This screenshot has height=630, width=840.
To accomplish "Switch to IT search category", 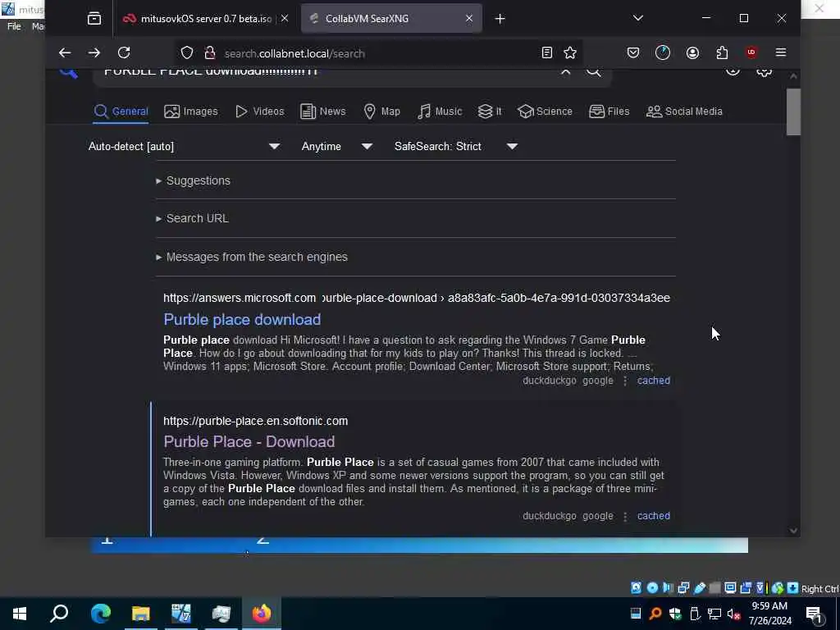I will (x=491, y=112).
